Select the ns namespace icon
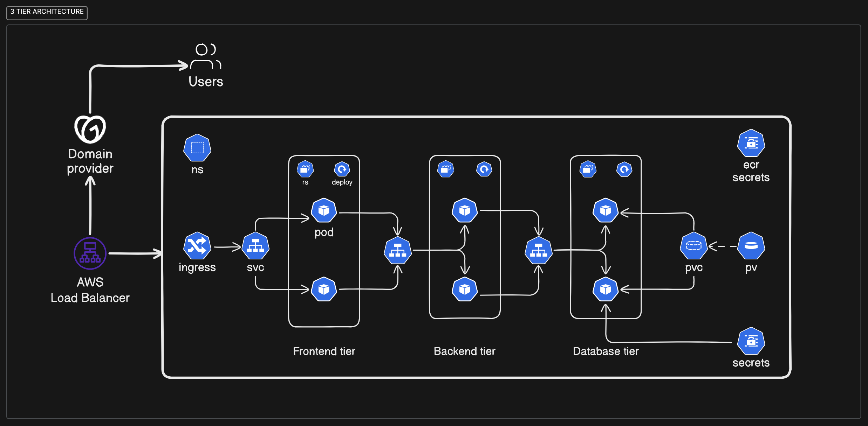The width and height of the screenshot is (868, 426). [x=197, y=148]
